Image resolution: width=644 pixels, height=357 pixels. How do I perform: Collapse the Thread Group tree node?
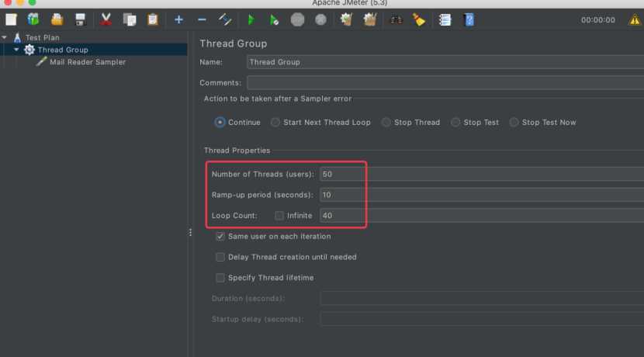pos(16,50)
